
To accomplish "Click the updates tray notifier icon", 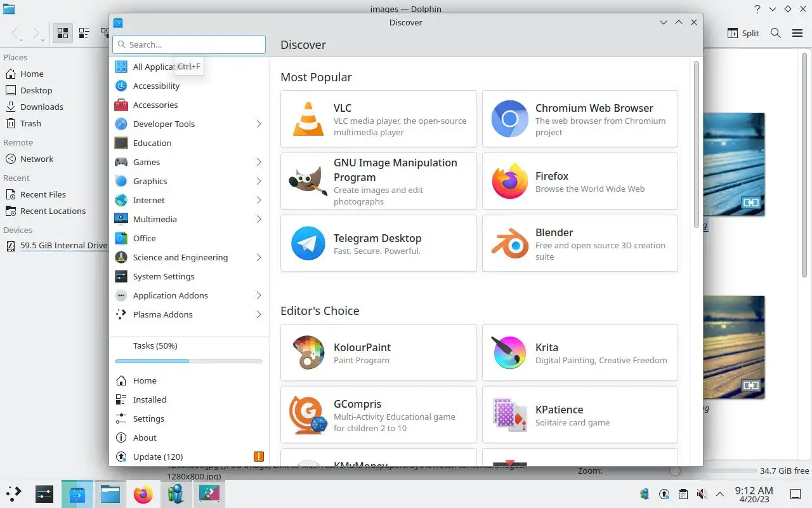I will click(x=664, y=494).
